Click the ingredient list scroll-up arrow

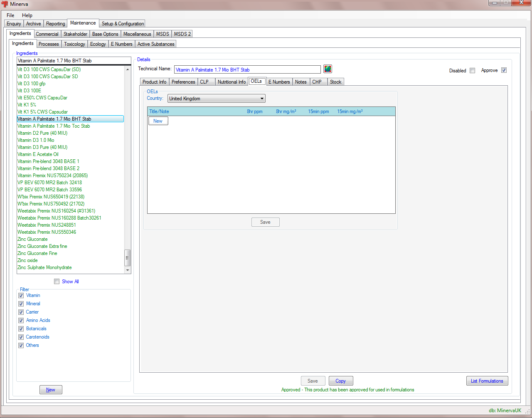(x=128, y=69)
